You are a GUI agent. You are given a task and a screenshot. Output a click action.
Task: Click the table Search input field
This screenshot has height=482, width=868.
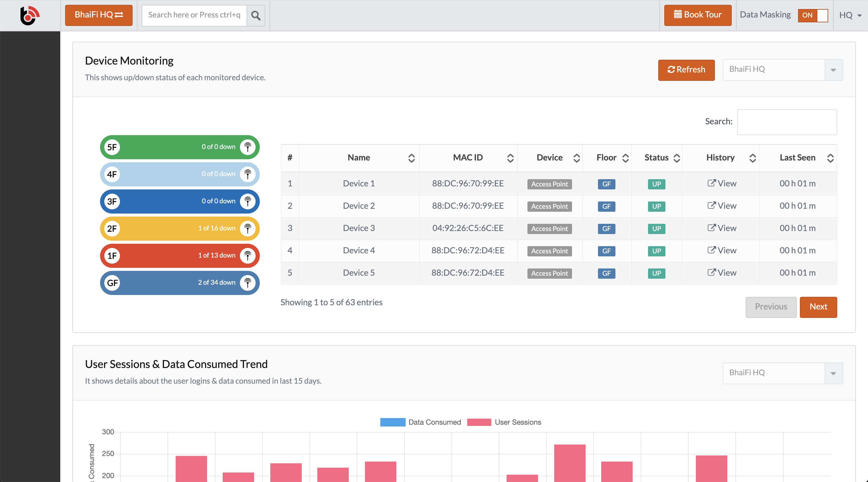[787, 122]
